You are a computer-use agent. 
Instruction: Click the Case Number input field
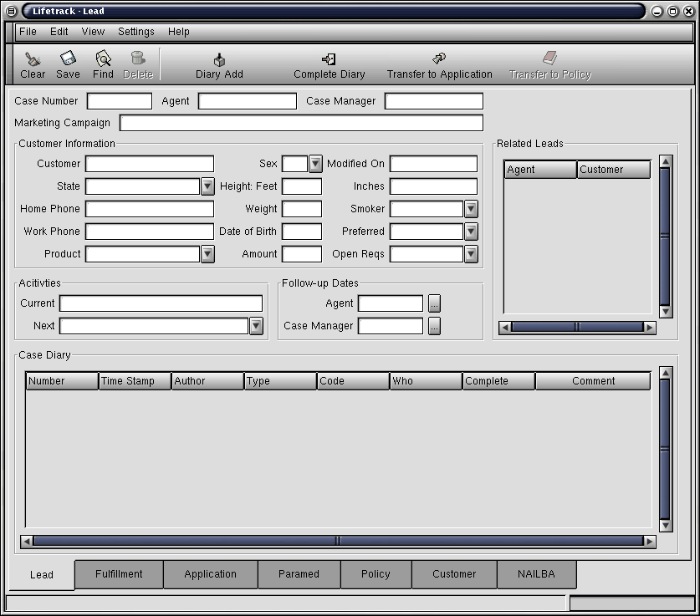[120, 101]
